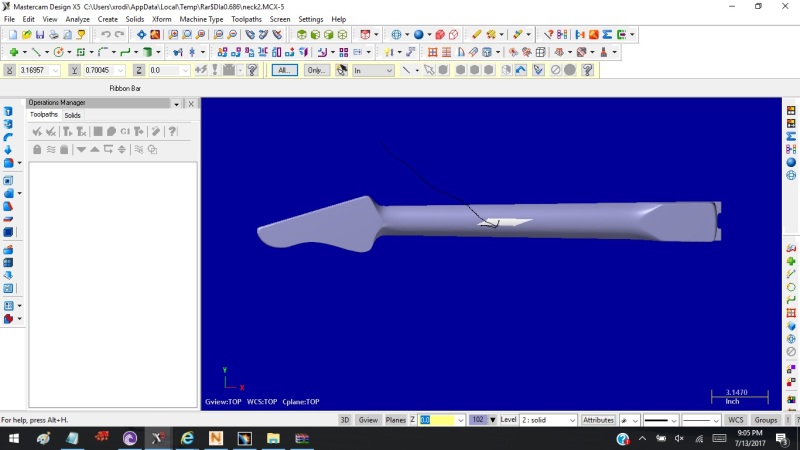This screenshot has width=800, height=450.
Task: Click the ribbon bar help question icon
Action: click(x=587, y=70)
